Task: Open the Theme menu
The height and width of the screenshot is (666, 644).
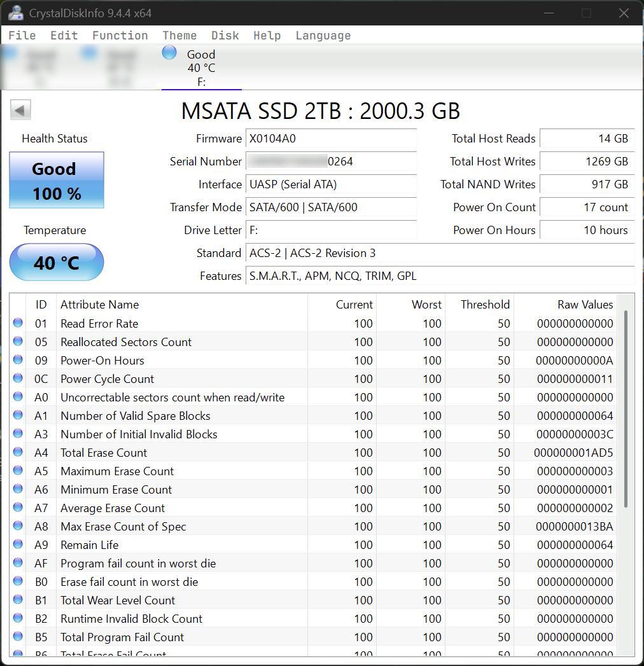Action: (179, 36)
